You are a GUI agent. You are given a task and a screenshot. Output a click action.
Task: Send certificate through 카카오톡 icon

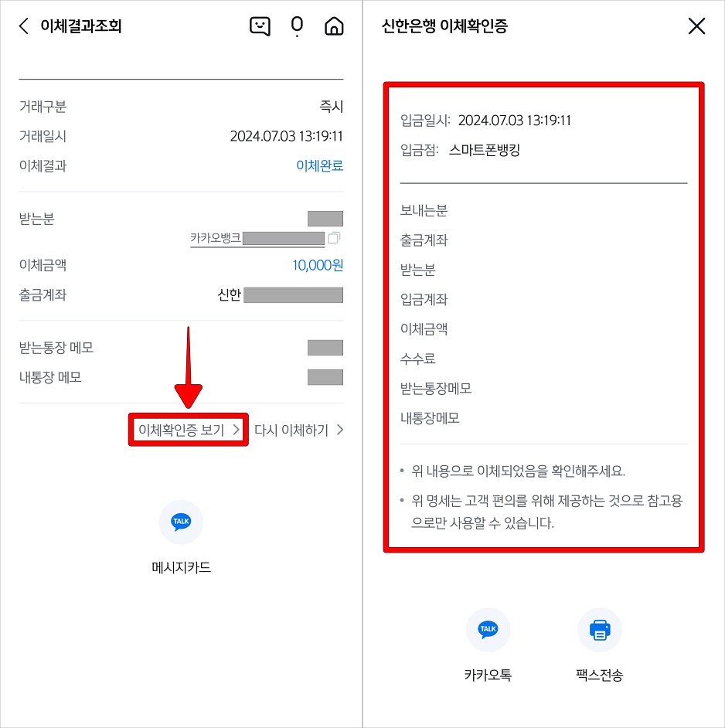[x=488, y=630]
